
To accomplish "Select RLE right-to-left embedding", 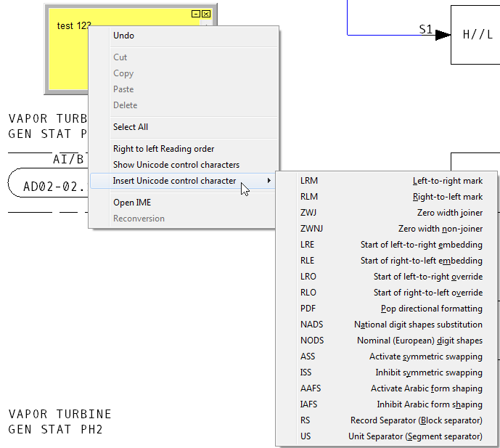I will click(x=387, y=261).
